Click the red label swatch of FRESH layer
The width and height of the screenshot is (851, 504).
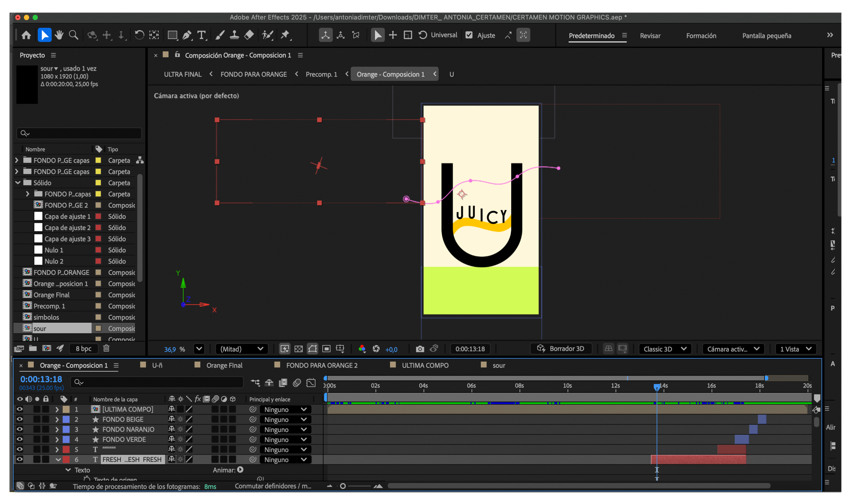(66, 459)
